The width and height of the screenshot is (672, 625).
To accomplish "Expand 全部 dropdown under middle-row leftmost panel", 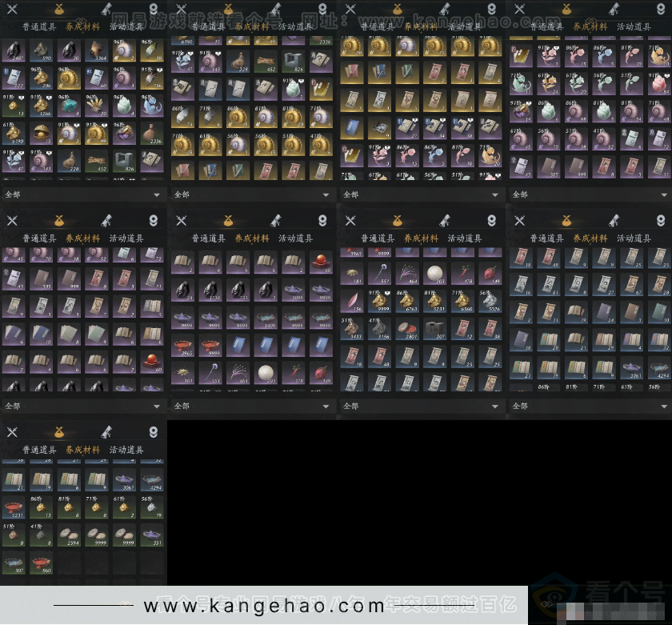I will click(x=83, y=406).
